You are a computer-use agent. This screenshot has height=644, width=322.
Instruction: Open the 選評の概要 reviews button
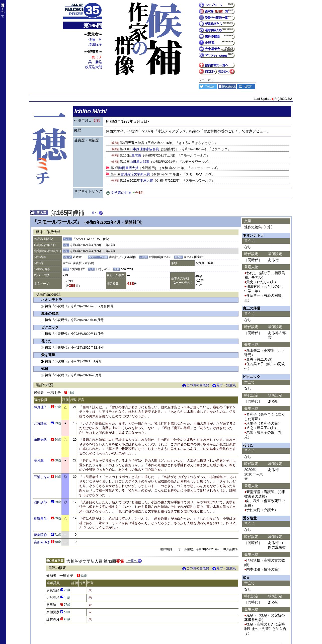click(x=216, y=36)
